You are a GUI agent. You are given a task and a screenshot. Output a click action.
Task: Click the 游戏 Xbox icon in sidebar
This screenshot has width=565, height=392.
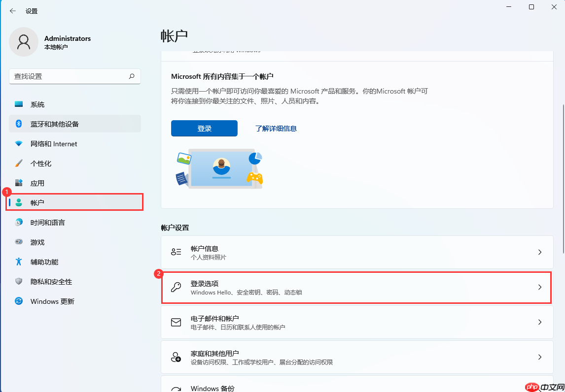click(18, 242)
